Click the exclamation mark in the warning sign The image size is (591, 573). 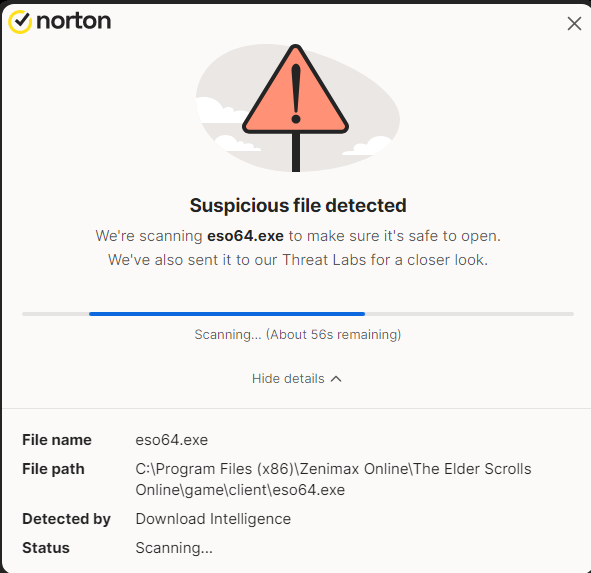[296, 94]
